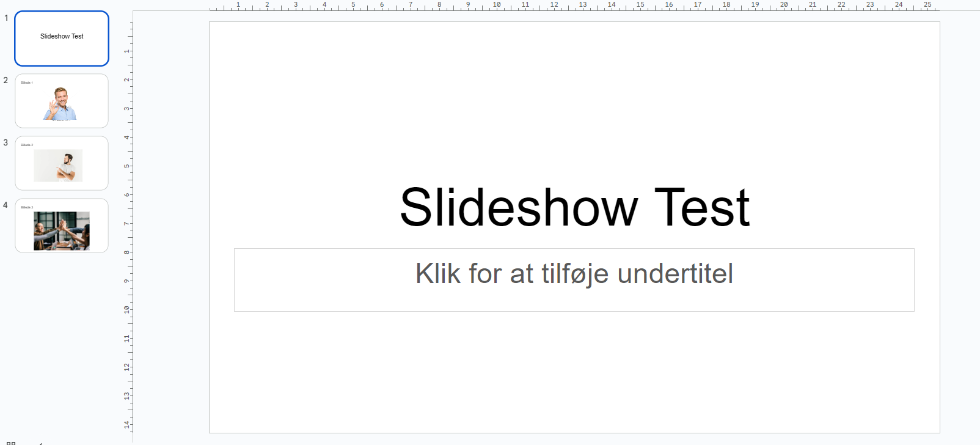The width and height of the screenshot is (980, 445).
Task: Click the Slideshow Test title on the slide
Action: tap(574, 208)
